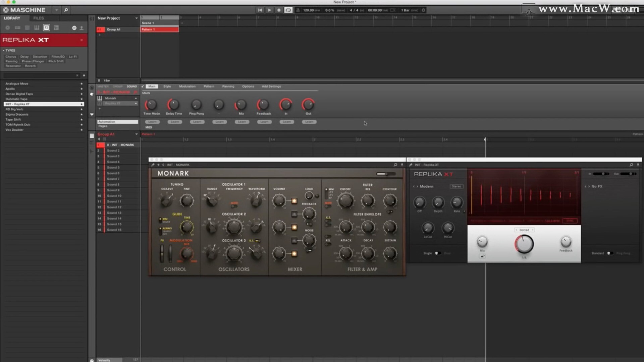The image size is (644, 362).
Task: Toggle the Oscillator 1 mixer on switch
Action: [x=294, y=201]
